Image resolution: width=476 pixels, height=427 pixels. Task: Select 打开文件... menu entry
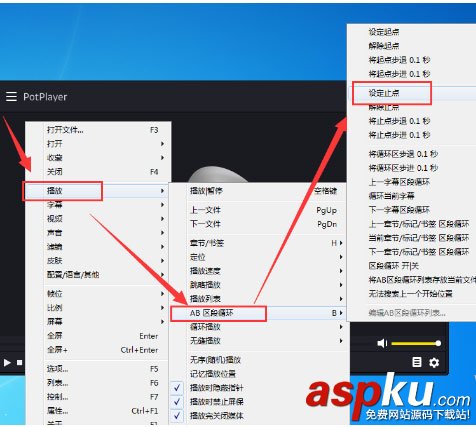pyautogui.click(x=98, y=130)
